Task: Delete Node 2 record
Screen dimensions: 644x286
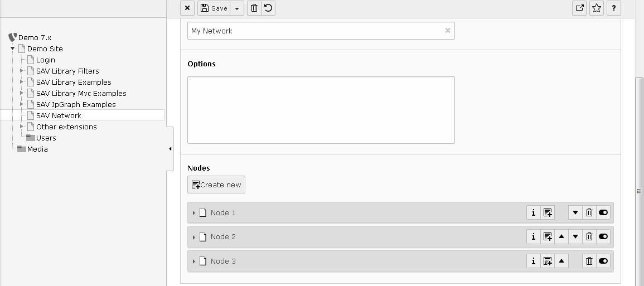Action: [x=589, y=236]
